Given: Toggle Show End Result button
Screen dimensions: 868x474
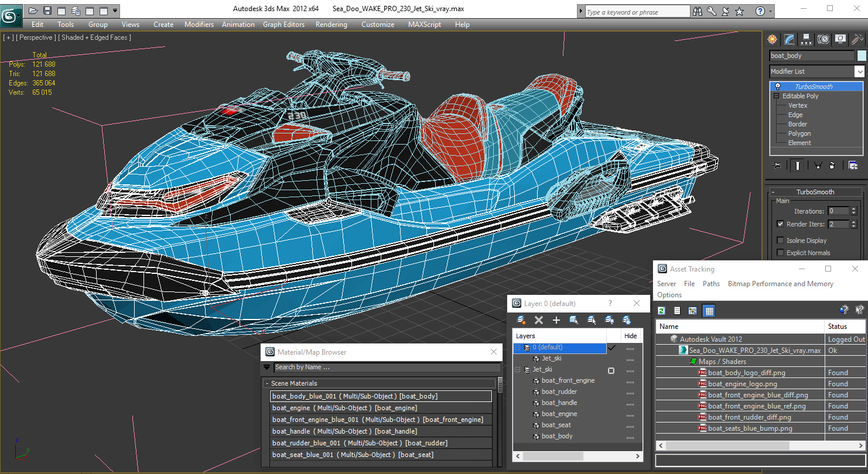Looking at the screenshot, I should tap(797, 166).
